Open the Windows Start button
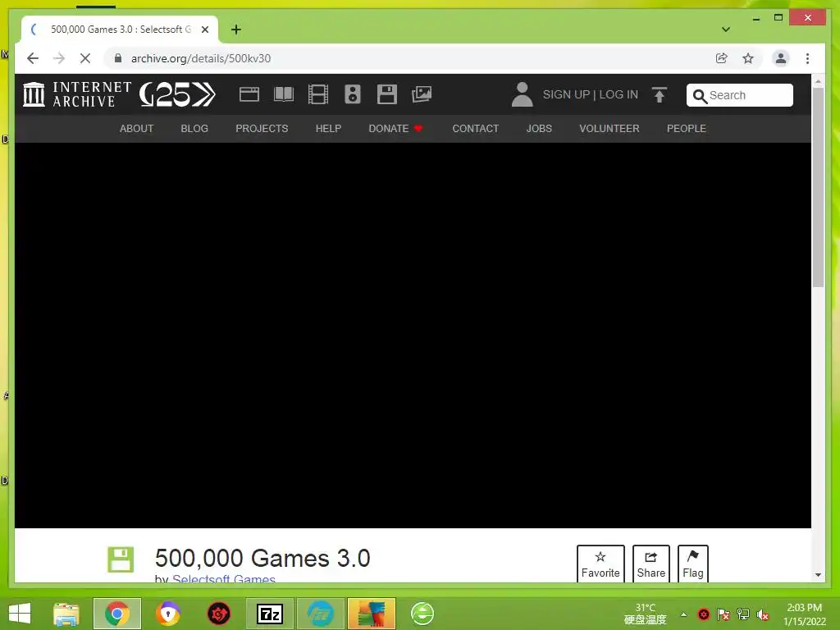This screenshot has width=840, height=630. coord(20,614)
